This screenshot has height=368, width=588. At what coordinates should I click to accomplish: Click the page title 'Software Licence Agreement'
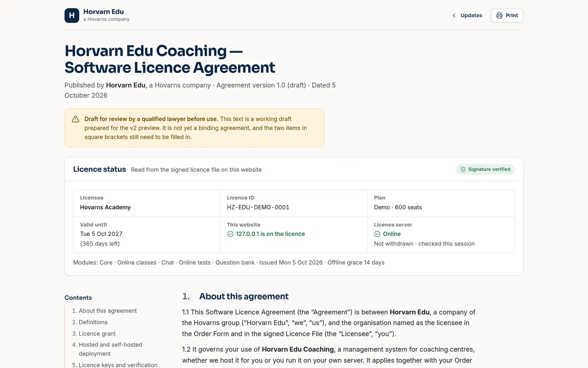pyautogui.click(x=170, y=67)
